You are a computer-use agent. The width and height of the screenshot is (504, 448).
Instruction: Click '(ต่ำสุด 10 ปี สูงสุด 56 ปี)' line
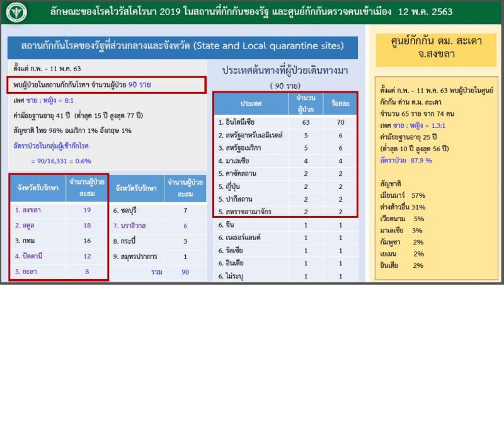[x=415, y=149]
